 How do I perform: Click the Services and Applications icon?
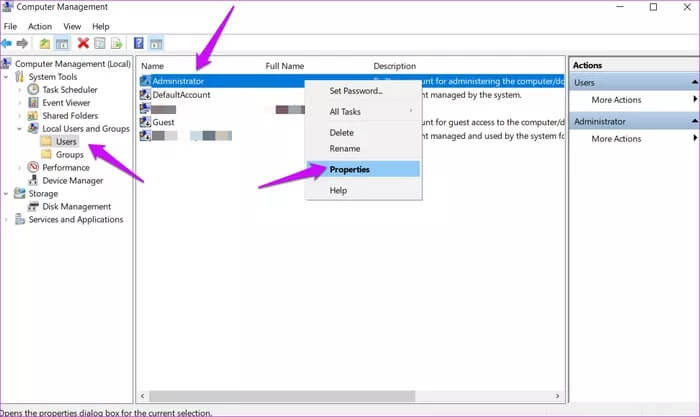19,219
